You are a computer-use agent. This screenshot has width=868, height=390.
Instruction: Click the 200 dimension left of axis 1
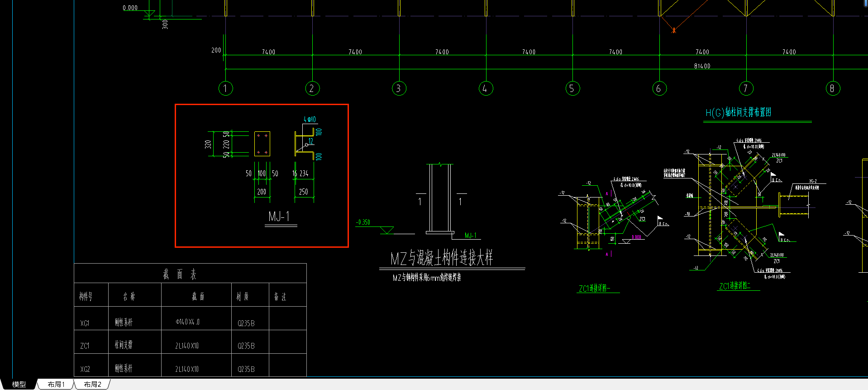(x=216, y=50)
